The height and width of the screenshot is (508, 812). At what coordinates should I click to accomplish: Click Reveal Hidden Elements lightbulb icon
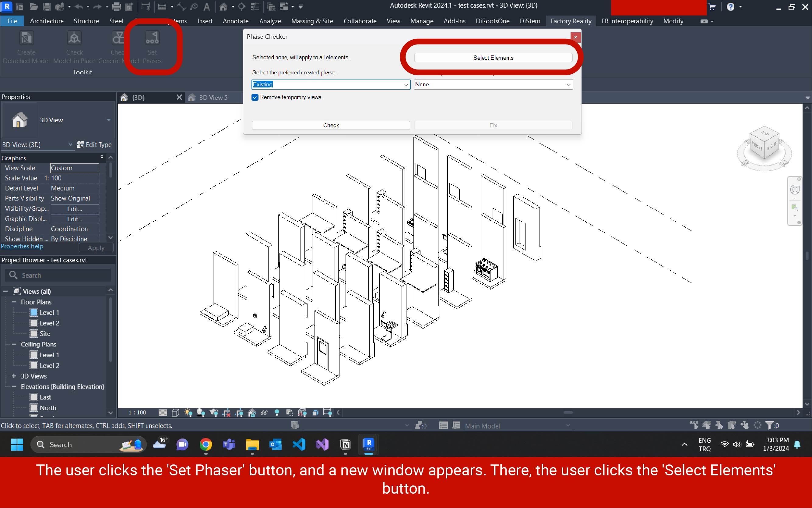pos(277,413)
